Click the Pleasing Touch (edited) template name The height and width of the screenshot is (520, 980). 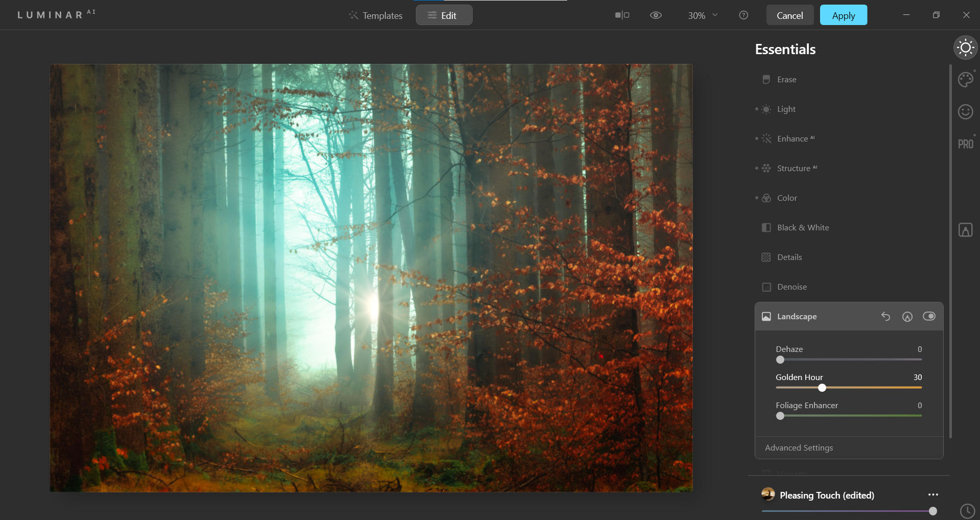coord(827,495)
